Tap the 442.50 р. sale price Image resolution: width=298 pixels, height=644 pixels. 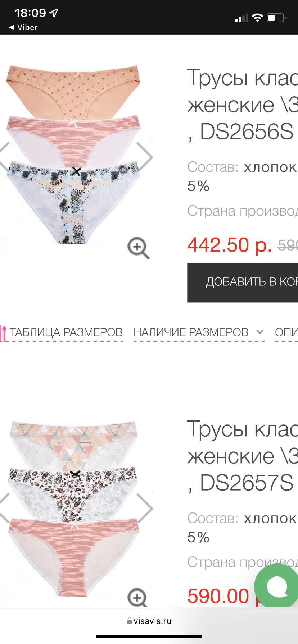pos(229,245)
